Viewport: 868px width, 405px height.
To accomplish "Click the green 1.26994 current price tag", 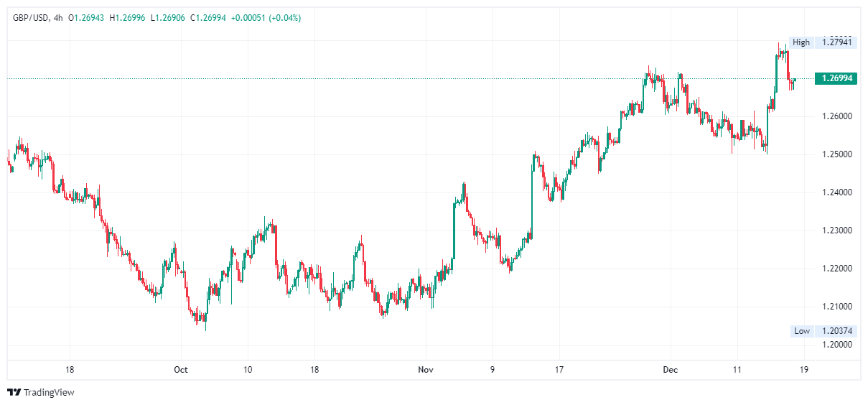I will click(836, 78).
